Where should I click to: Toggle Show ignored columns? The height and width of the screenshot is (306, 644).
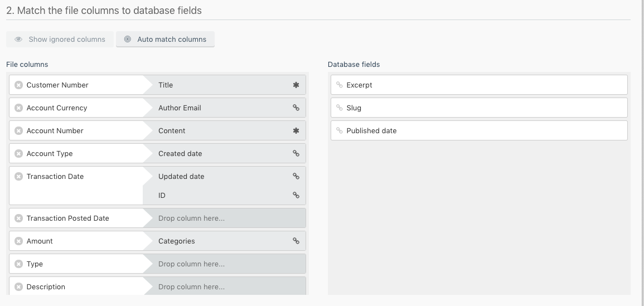(60, 40)
